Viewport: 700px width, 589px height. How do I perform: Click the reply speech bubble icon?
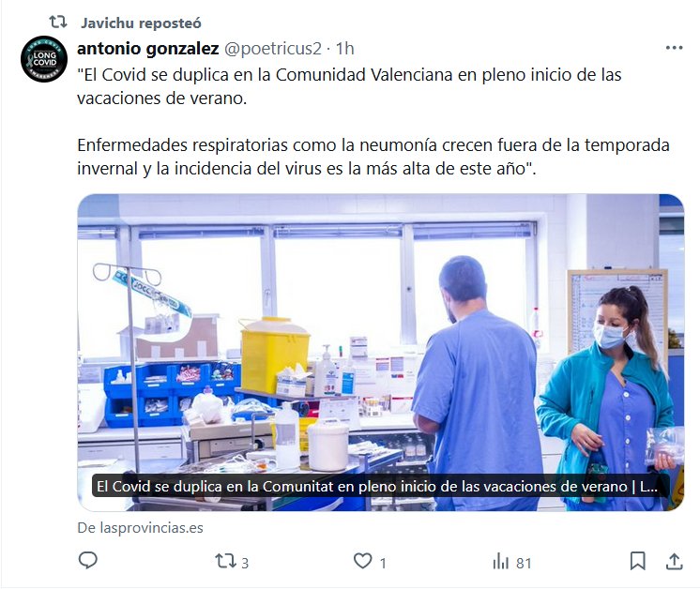pyautogui.click(x=88, y=561)
